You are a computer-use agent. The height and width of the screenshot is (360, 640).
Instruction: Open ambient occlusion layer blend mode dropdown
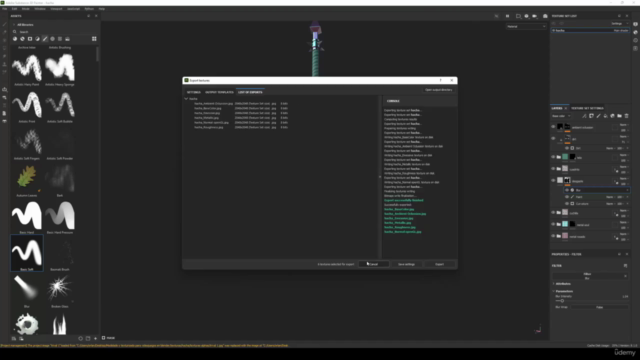point(623,125)
